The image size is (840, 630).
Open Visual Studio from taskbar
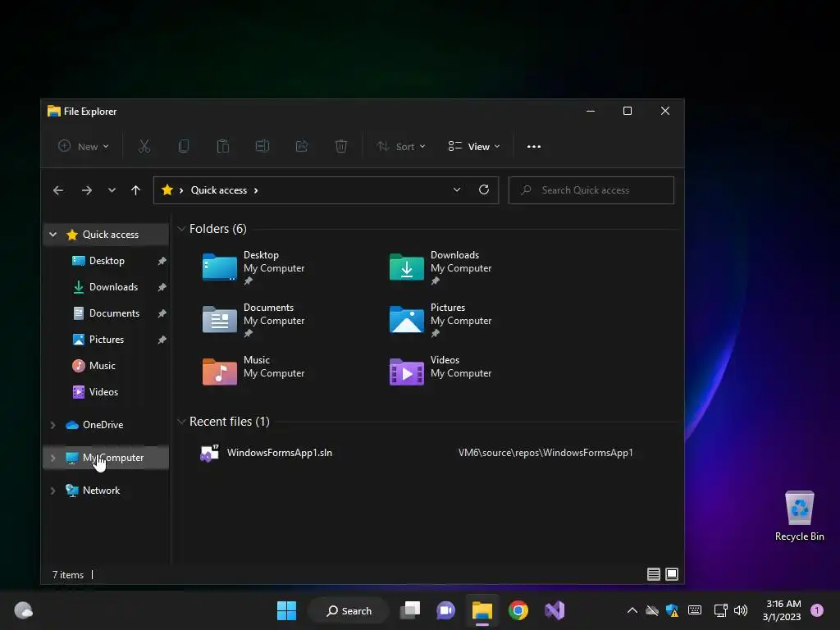click(x=555, y=610)
